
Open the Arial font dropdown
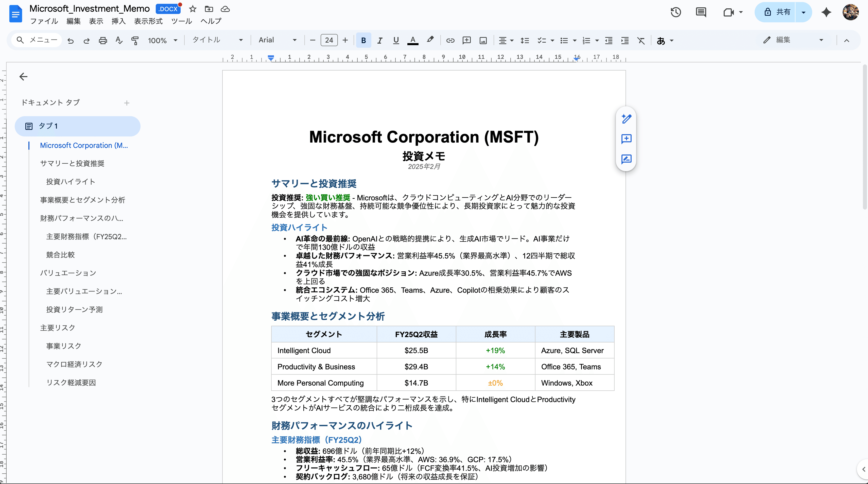(x=277, y=40)
